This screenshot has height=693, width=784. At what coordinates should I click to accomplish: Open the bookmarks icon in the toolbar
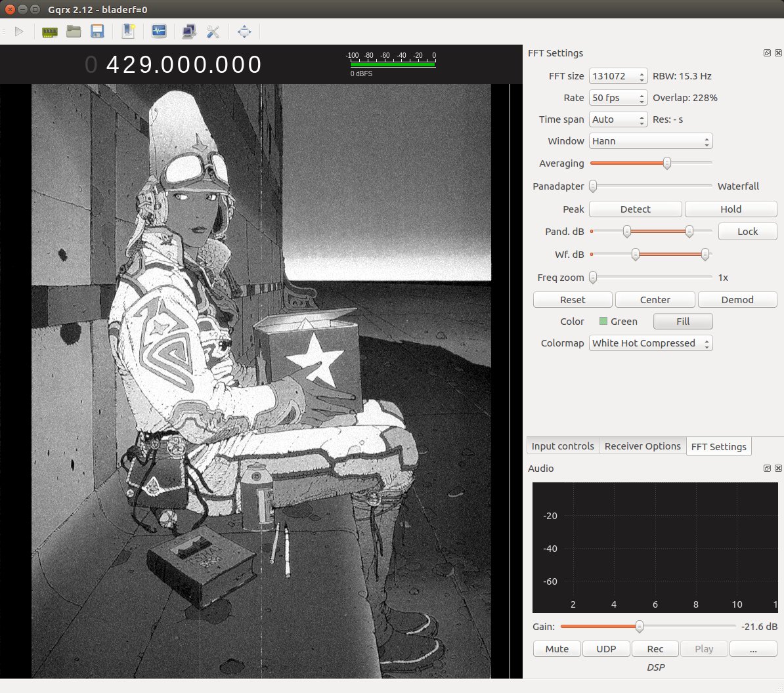pyautogui.click(x=129, y=31)
